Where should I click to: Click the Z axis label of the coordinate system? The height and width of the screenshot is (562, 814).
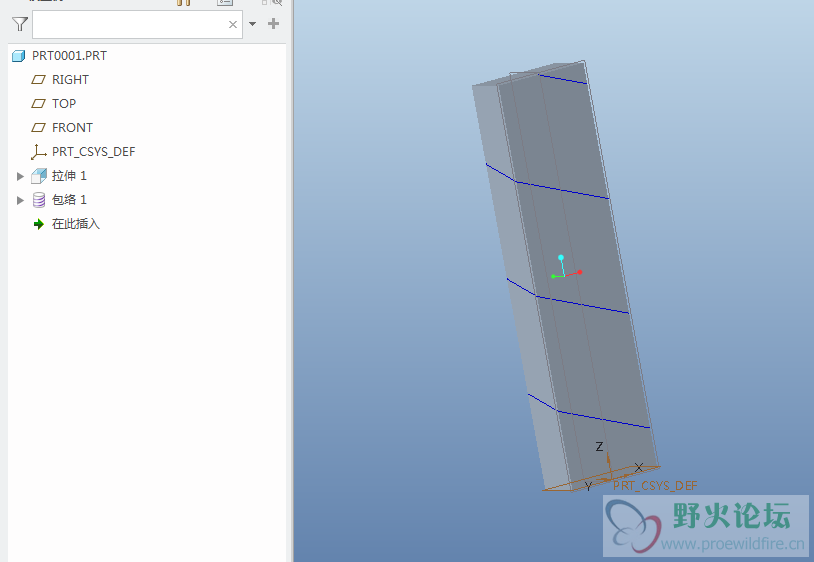pos(599,446)
